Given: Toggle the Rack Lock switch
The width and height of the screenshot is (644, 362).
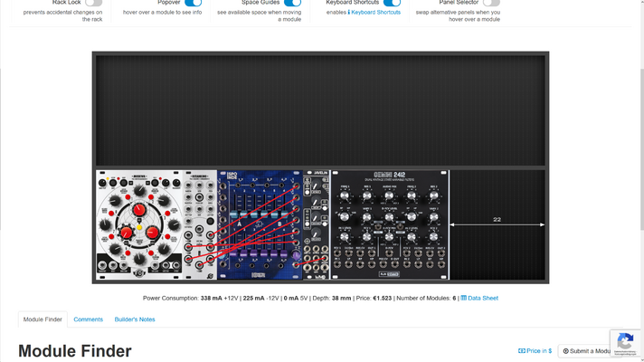Looking at the screenshot, I should click(94, 3).
